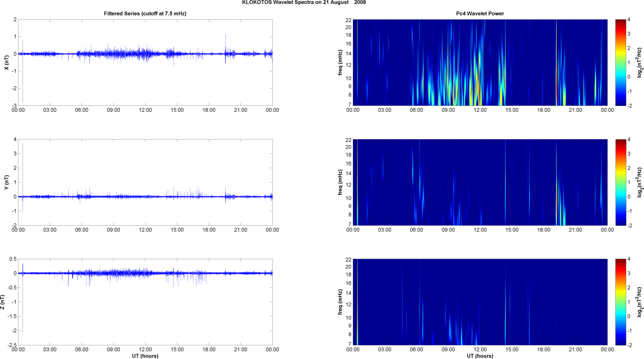Viewport: 644px width, 359px height.
Task: Click the log2(nT²/Hz) label of top colorbar
Action: click(x=640, y=62)
